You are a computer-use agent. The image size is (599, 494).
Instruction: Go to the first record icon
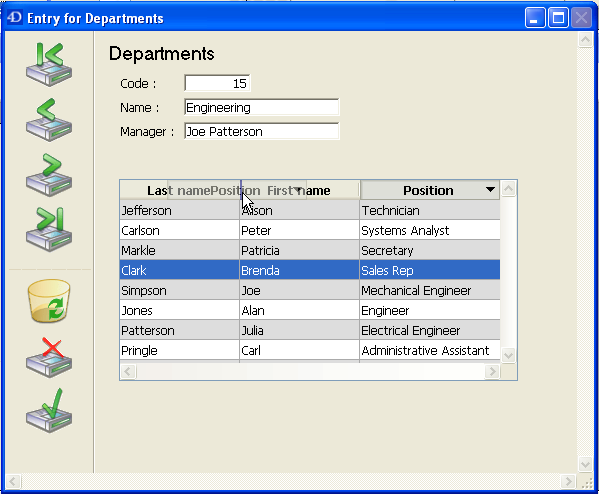click(x=49, y=65)
